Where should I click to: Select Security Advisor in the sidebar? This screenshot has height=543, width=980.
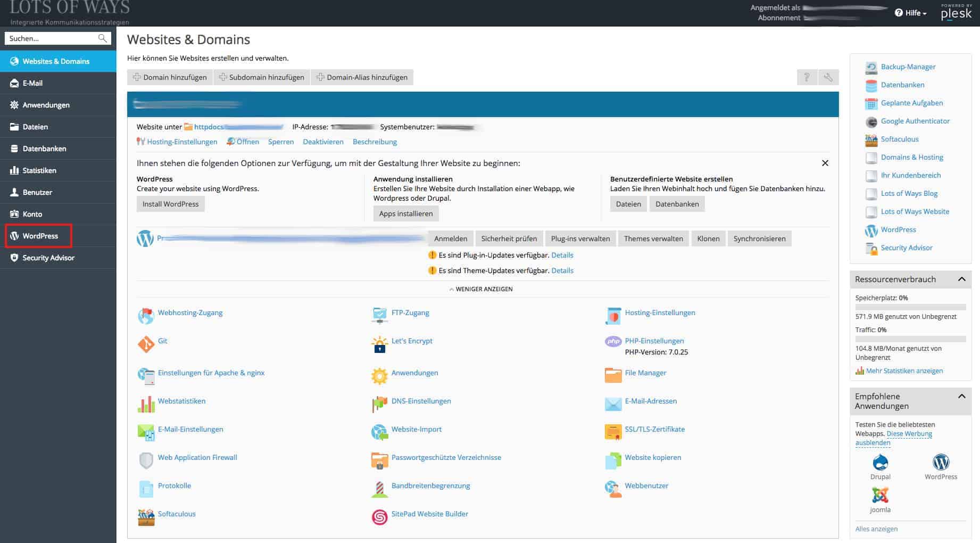(58, 258)
